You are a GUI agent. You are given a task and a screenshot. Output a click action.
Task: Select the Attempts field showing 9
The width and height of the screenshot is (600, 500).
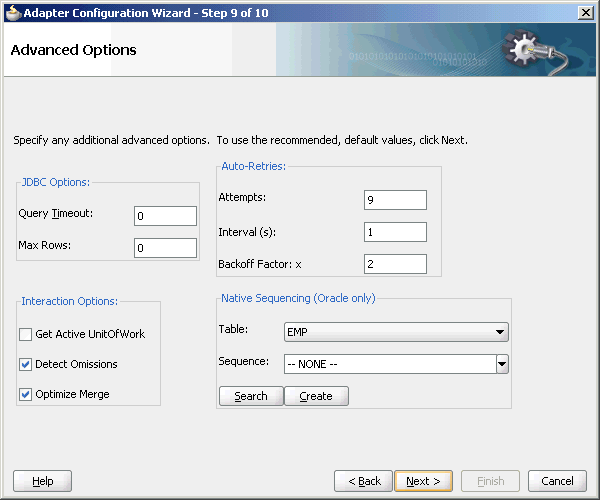(395, 200)
